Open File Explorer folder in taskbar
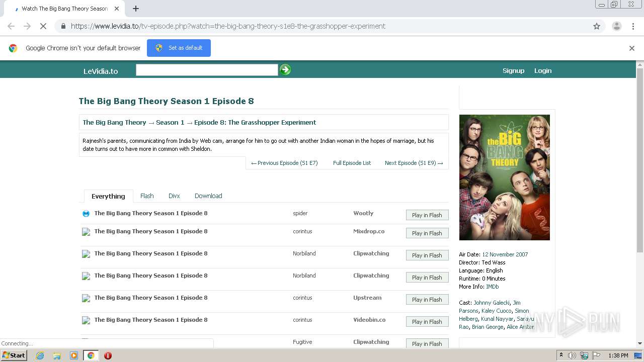Viewport: 644px width, 362px height. click(x=57, y=355)
